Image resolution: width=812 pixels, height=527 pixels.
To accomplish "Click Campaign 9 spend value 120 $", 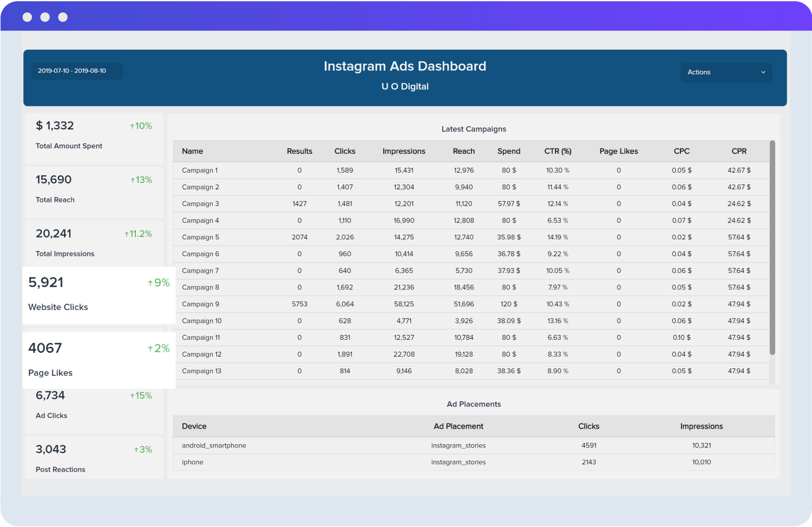I will coord(509,305).
